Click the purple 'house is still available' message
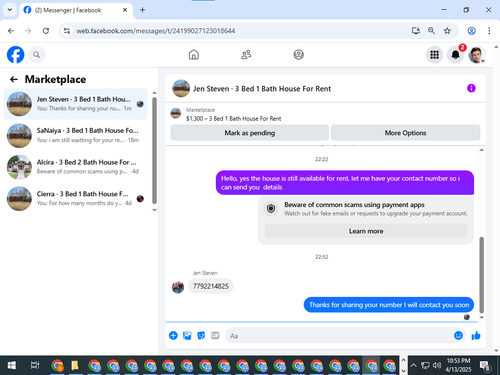This screenshot has height=375, width=500. click(345, 183)
